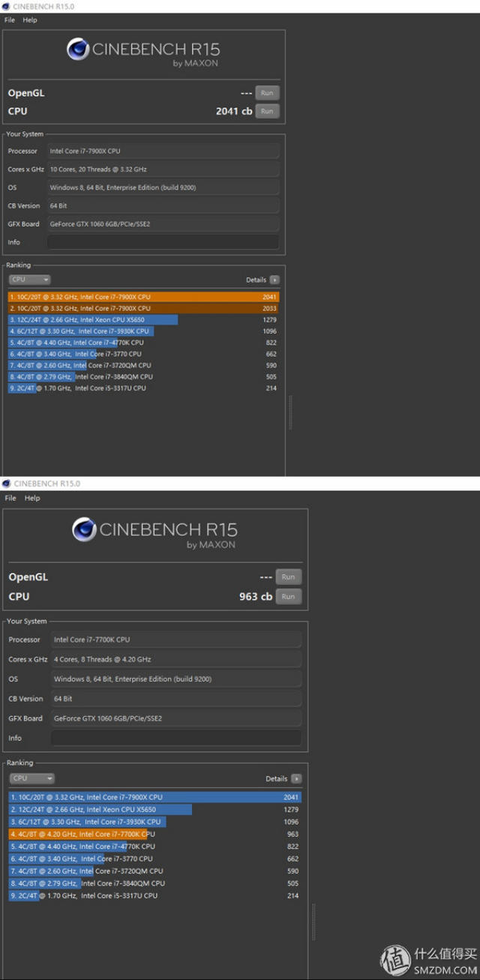Screen dimensions: 480x980
Task: Select the highlighted i7-7700K ranking entry
Action: pos(155,834)
